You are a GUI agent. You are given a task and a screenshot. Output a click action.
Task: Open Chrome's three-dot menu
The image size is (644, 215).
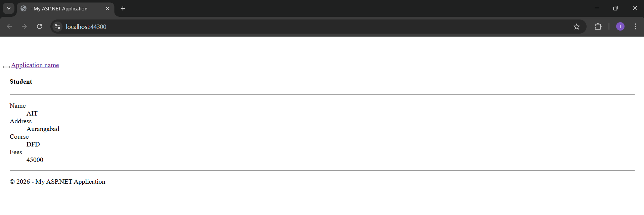pos(635,27)
